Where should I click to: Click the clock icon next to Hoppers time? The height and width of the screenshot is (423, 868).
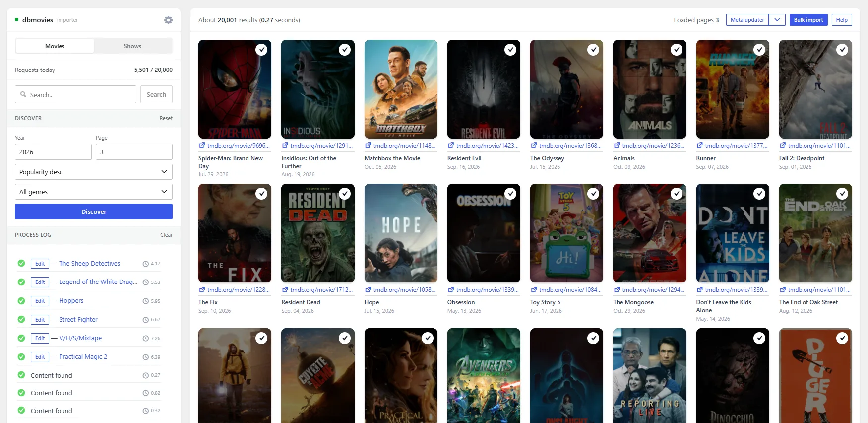tap(146, 301)
